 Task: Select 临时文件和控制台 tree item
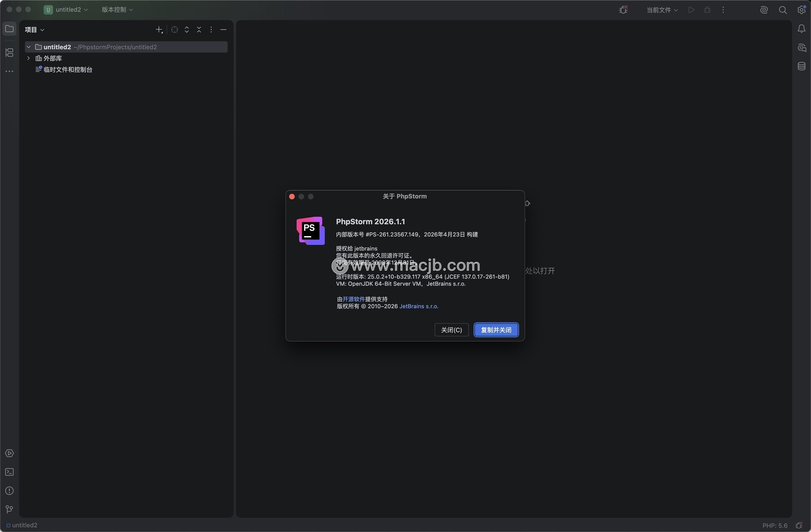point(68,70)
